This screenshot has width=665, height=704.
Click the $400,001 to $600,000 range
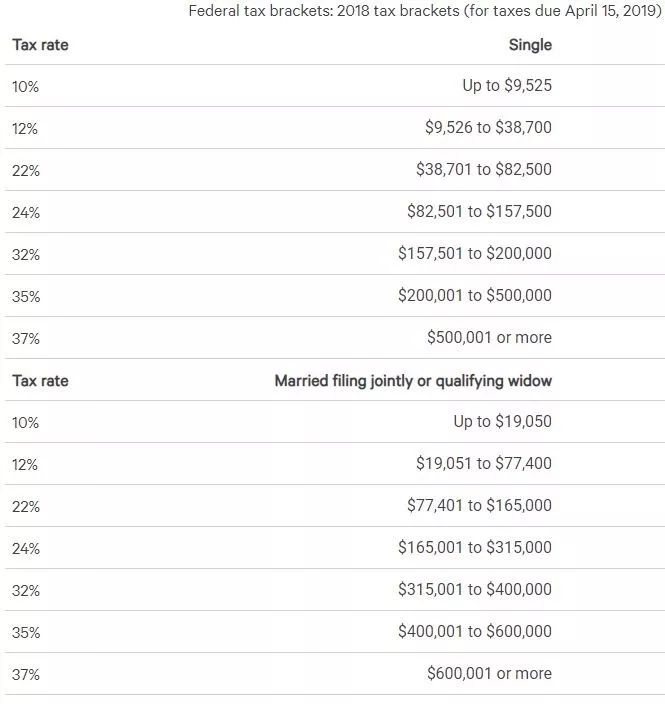point(474,632)
